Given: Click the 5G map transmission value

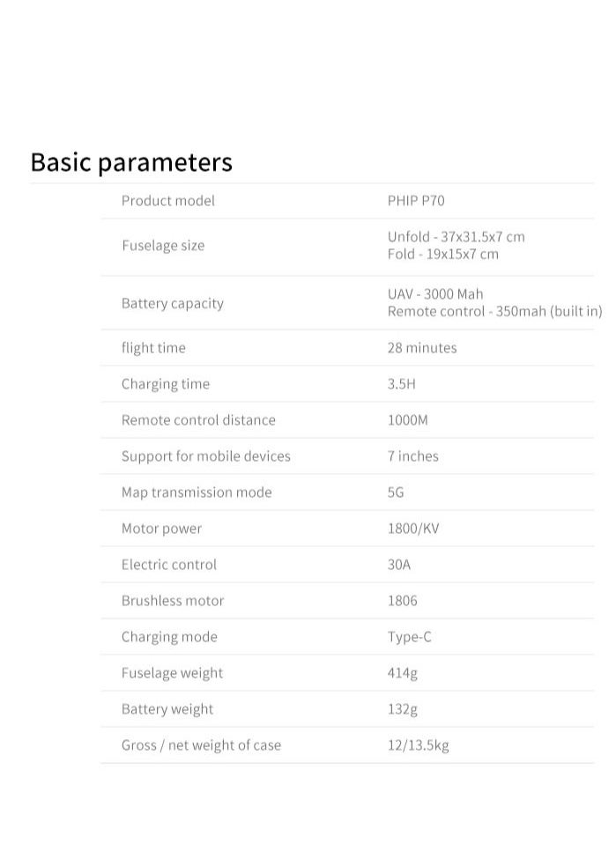Looking at the screenshot, I should tap(396, 492).
